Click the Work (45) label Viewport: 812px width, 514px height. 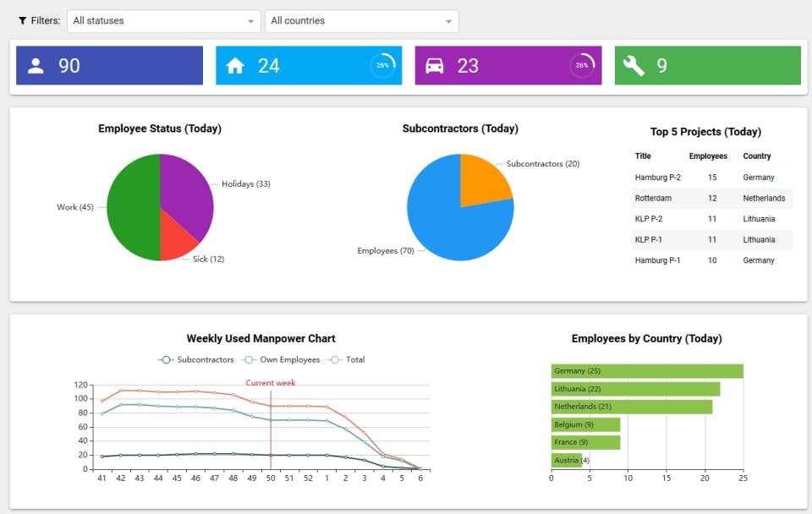(x=75, y=207)
